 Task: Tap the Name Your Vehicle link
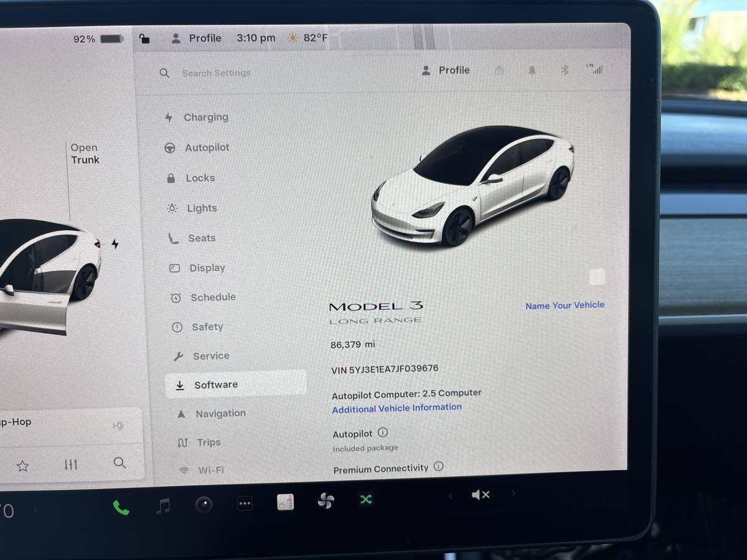(565, 305)
